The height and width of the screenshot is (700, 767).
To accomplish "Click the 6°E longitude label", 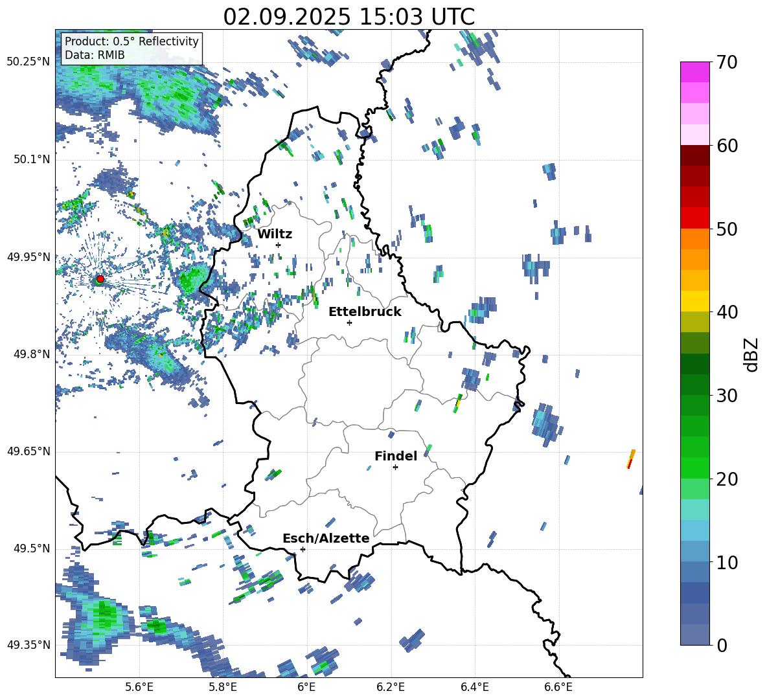I will tap(306, 687).
